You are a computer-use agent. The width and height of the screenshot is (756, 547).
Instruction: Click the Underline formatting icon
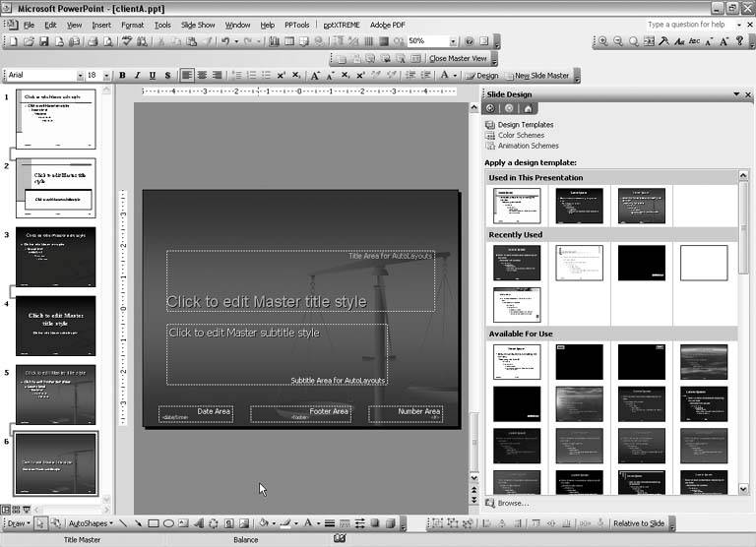coord(153,76)
